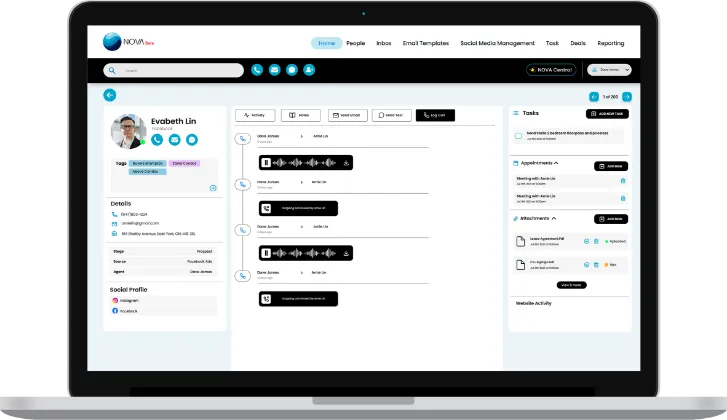The image size is (727, 420).
Task: Collapse the Appointments section
Action: pos(556,162)
